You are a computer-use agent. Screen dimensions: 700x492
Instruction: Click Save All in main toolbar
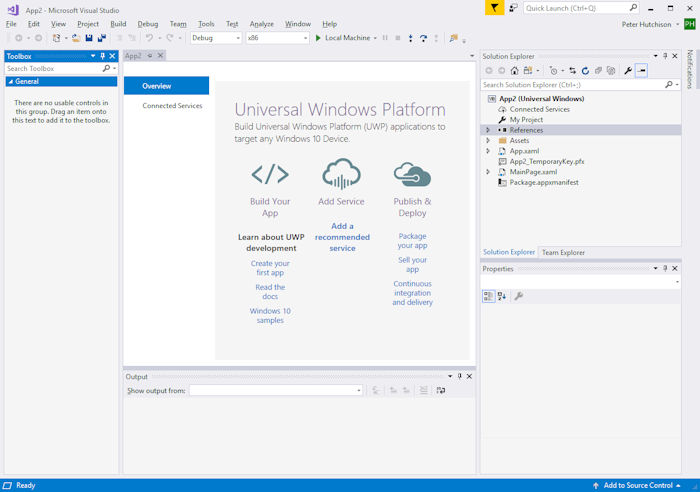(x=102, y=38)
